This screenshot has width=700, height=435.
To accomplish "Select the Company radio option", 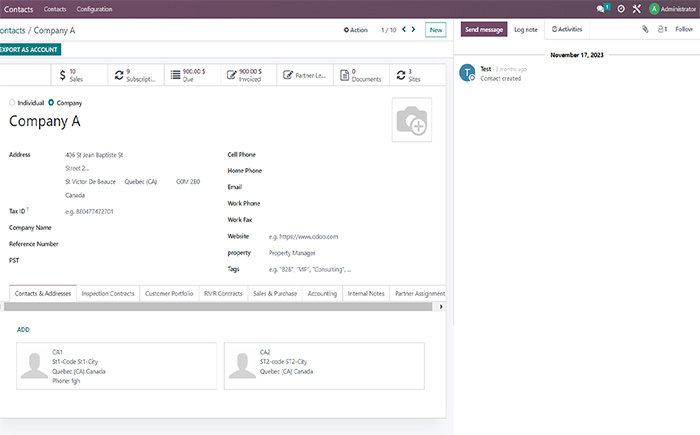I will point(51,102).
